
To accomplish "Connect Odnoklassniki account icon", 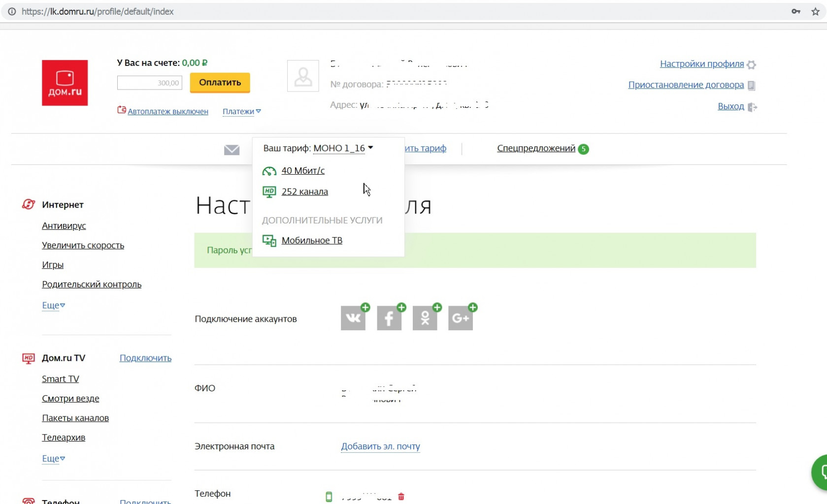I will 425,318.
